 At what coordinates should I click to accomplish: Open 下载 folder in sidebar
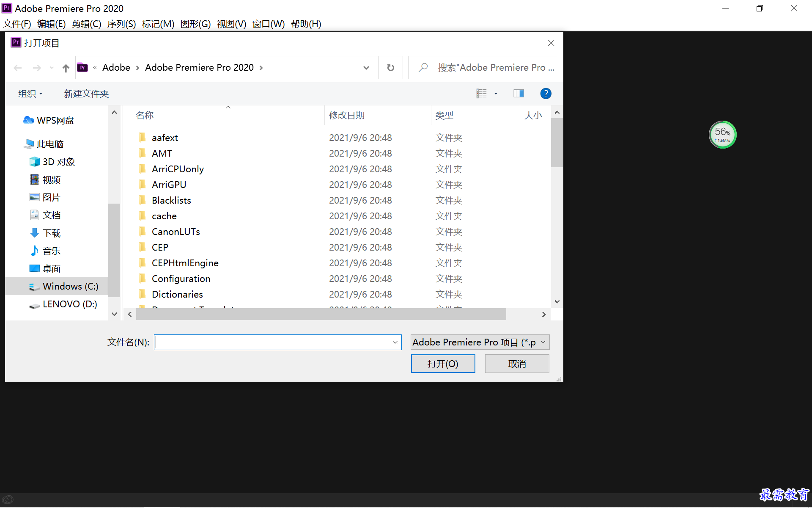pyautogui.click(x=45, y=233)
